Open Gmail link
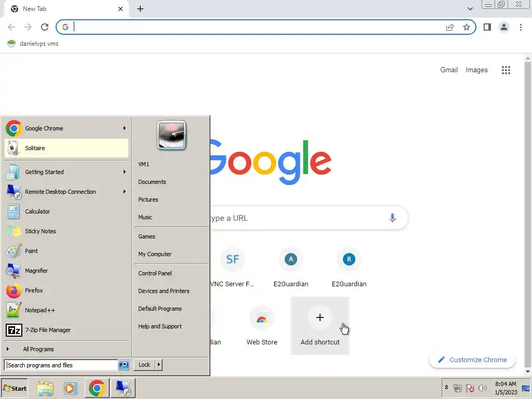The height and width of the screenshot is (399, 532). [449, 70]
